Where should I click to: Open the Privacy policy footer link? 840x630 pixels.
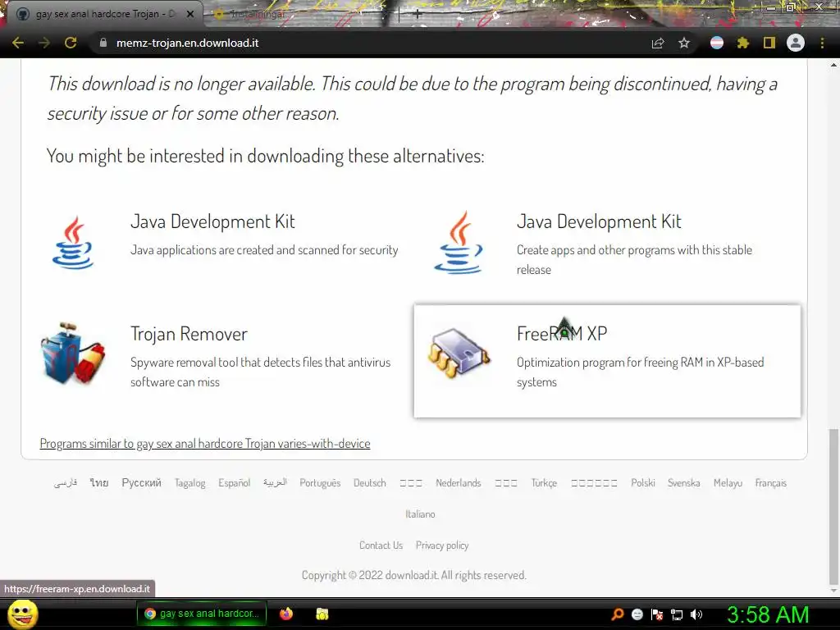pos(442,546)
